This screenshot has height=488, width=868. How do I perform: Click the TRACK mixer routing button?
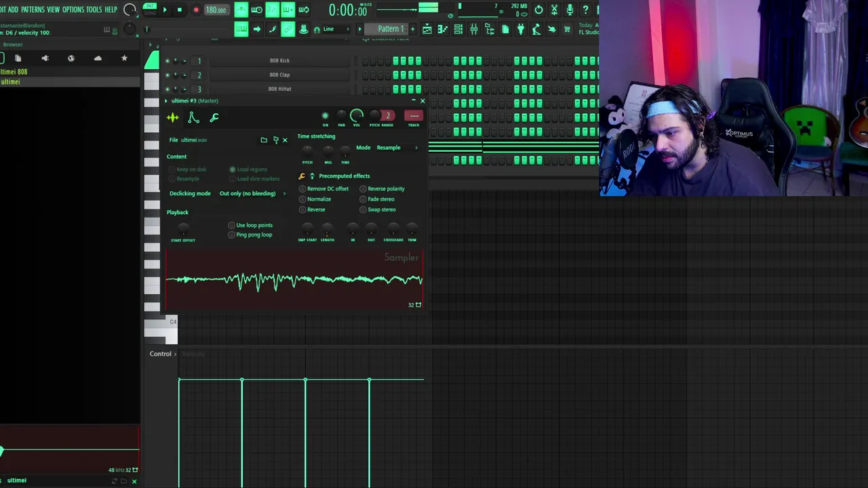[x=413, y=116]
